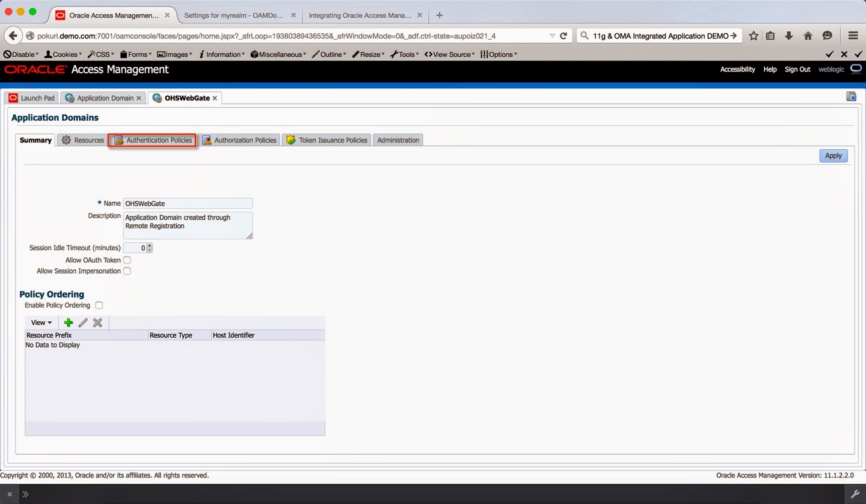Click Accessibility link in header
This screenshot has height=504, width=866.
(x=737, y=69)
